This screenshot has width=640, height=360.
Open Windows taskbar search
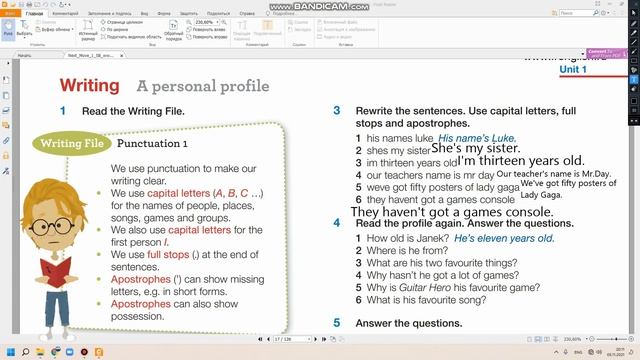[x=25, y=352]
